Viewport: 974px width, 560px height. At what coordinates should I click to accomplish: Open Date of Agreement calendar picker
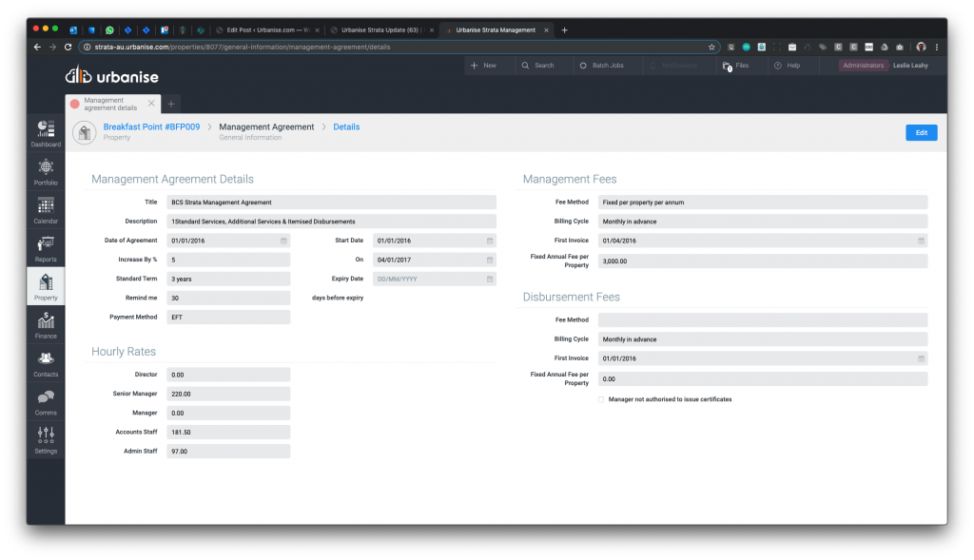pos(283,241)
